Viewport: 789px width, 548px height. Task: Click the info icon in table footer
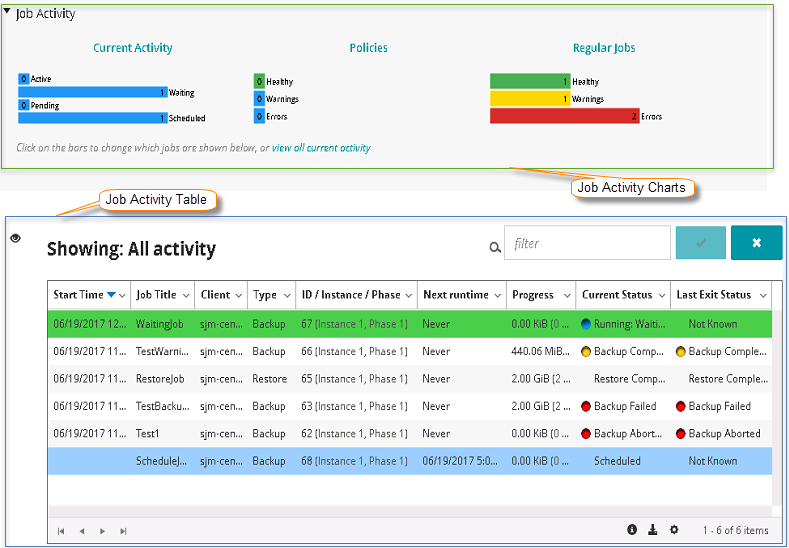[x=632, y=529]
